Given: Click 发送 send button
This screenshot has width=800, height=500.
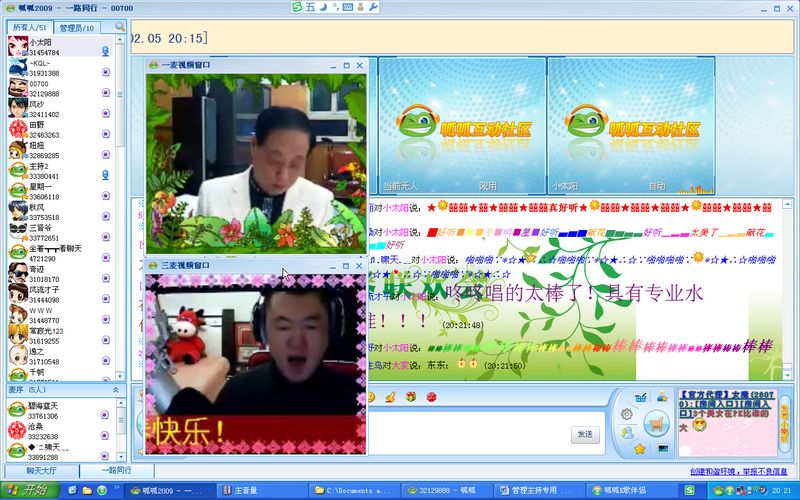Looking at the screenshot, I should [585, 434].
